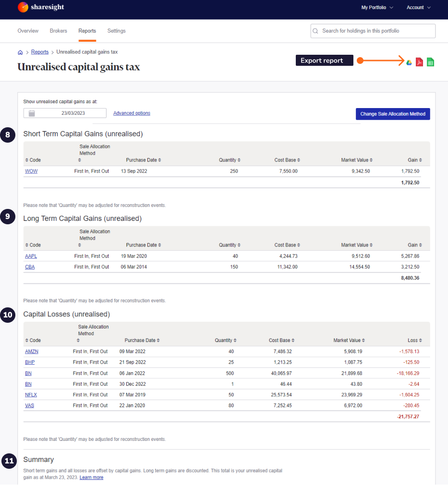
Task: Export report as spreadsheet
Action: click(x=430, y=62)
